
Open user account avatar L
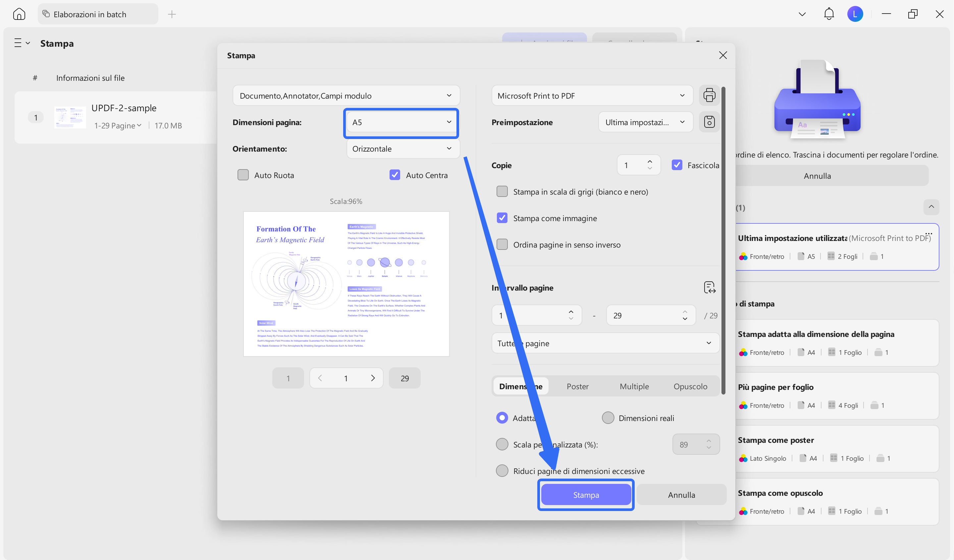point(855,14)
